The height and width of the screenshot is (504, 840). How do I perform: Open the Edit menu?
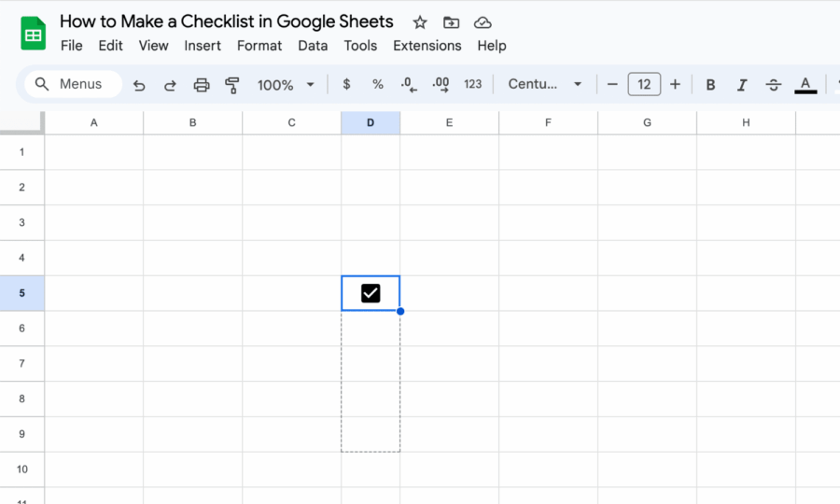[110, 46]
